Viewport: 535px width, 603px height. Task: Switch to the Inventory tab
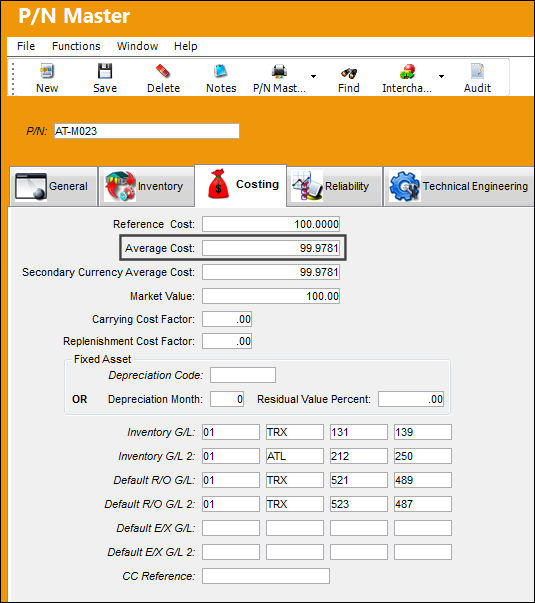[146, 187]
